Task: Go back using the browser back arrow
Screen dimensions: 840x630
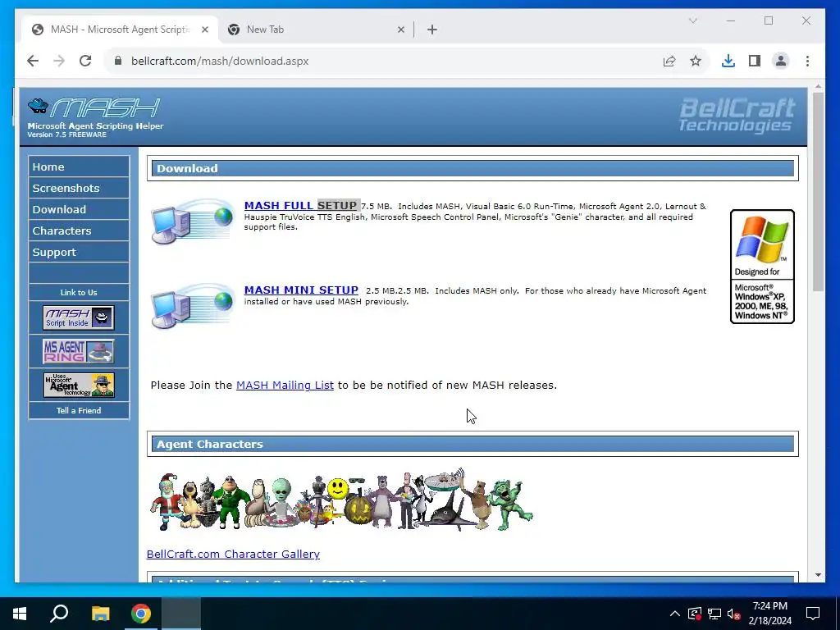Action: click(x=33, y=61)
